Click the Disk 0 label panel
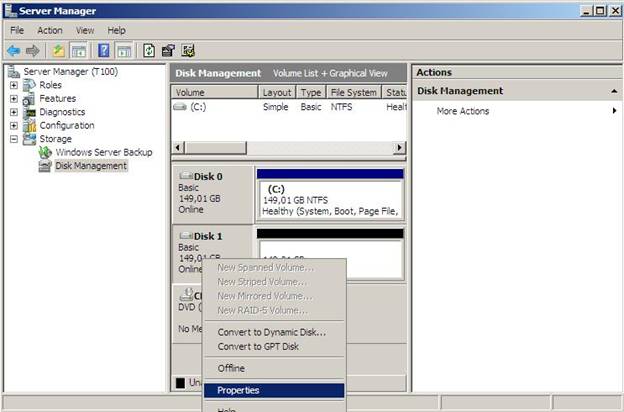Screen dimensions: 624x412 213,194
